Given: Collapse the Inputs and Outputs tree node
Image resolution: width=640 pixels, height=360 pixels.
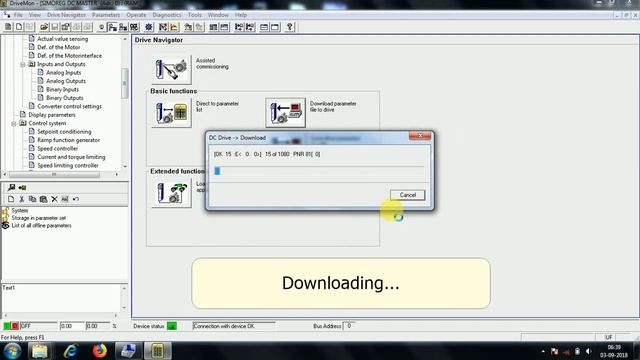Looking at the screenshot, I should 23,64.
